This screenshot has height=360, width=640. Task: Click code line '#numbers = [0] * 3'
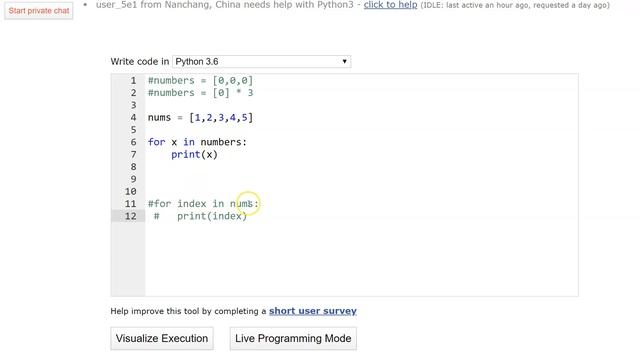tap(200, 93)
